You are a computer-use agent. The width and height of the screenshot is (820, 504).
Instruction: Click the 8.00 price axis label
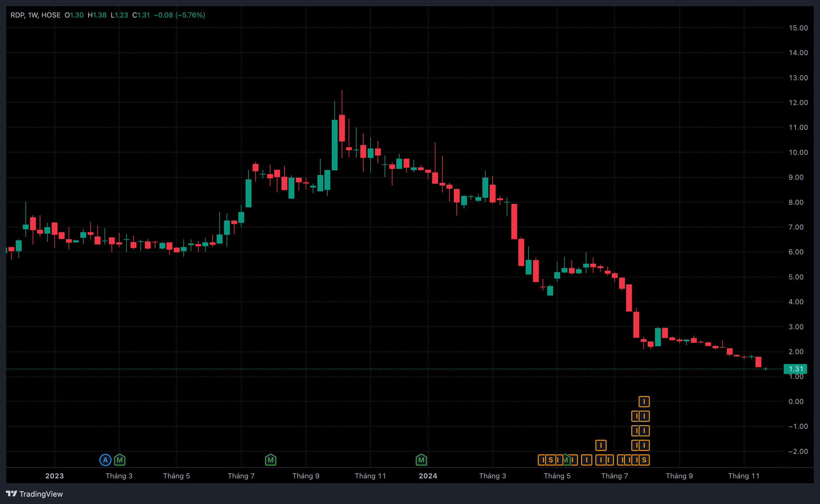click(x=796, y=202)
